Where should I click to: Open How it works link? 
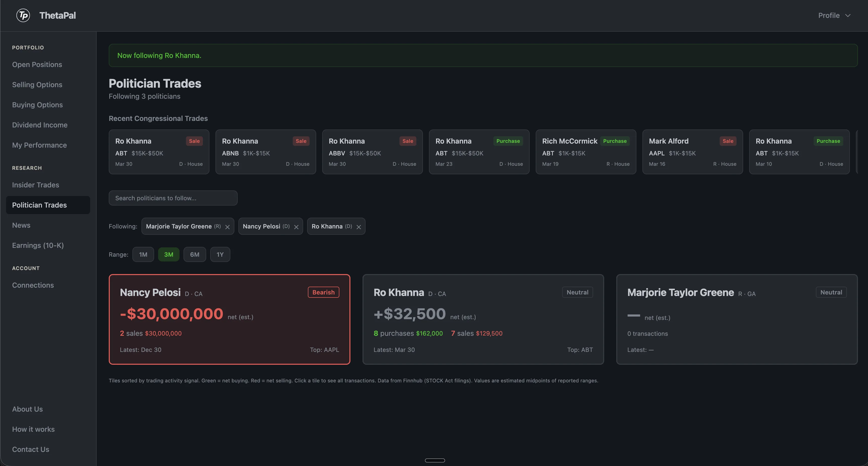tap(33, 429)
